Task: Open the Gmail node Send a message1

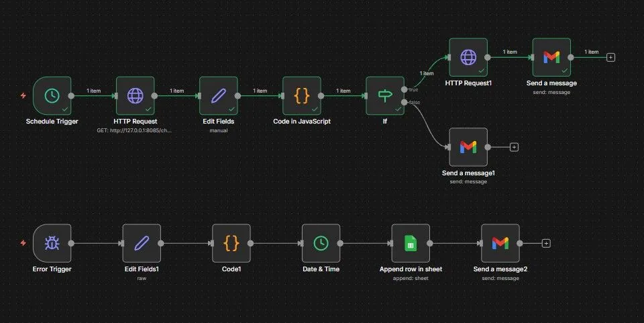Action: (468, 147)
